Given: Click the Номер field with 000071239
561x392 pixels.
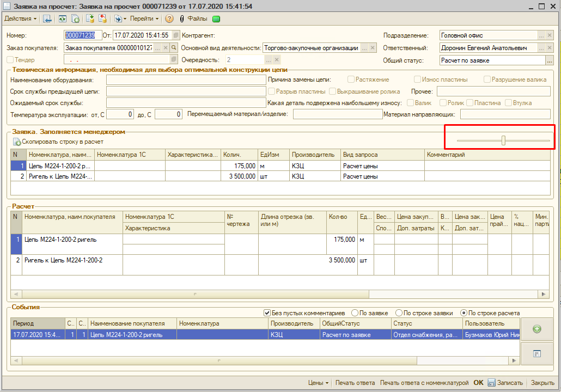Looking at the screenshot, I should 83,35.
